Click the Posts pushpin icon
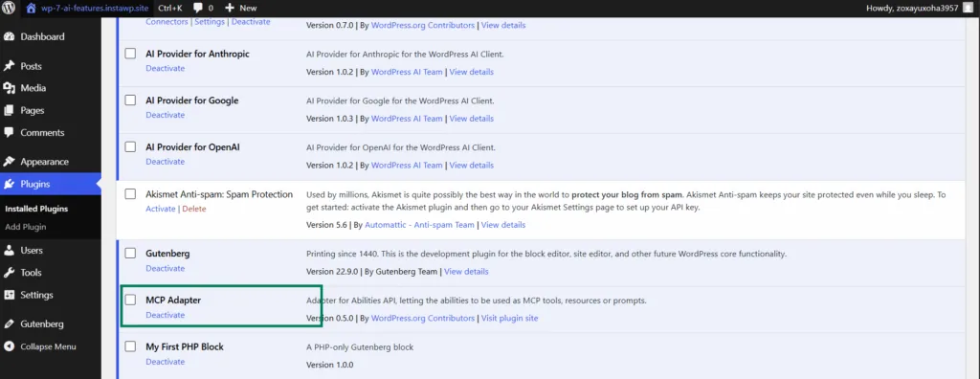This screenshot has width=980, height=379. [x=10, y=66]
